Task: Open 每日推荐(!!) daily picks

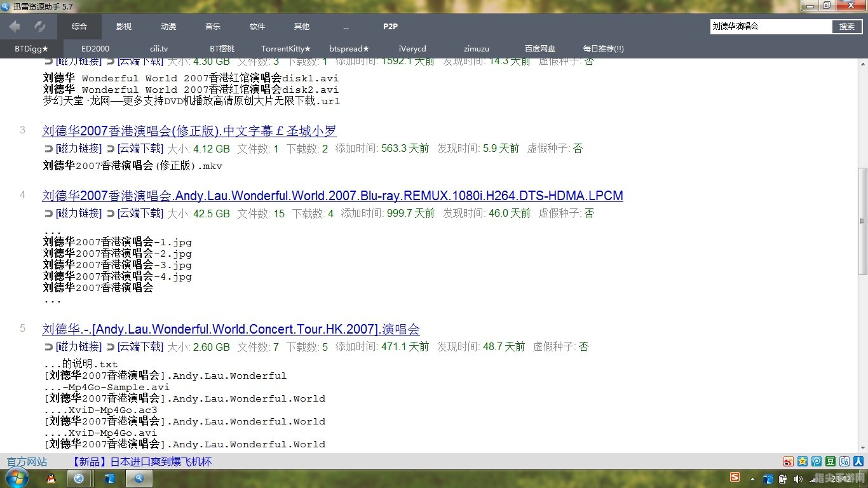Action: coord(604,48)
